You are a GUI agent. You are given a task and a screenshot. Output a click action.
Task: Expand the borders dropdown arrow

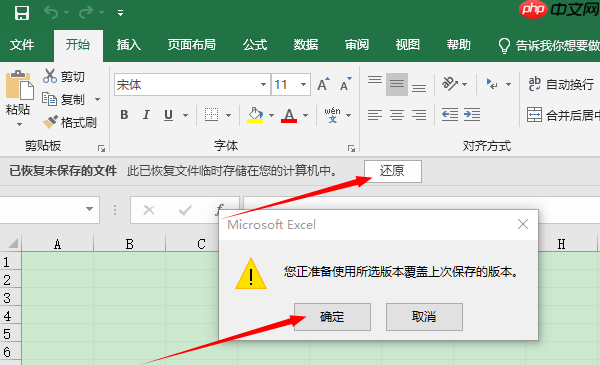228,115
